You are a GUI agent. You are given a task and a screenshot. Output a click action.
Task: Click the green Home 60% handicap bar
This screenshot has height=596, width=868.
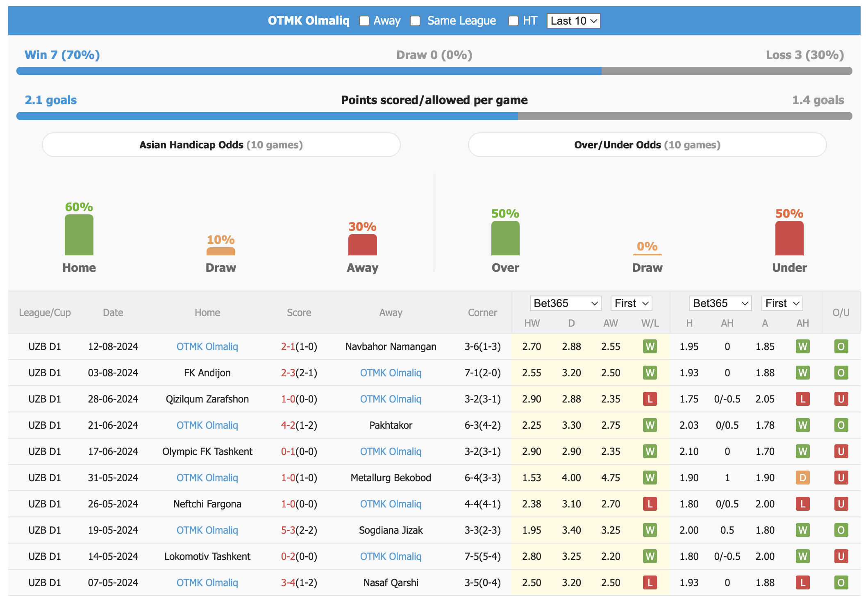point(79,235)
